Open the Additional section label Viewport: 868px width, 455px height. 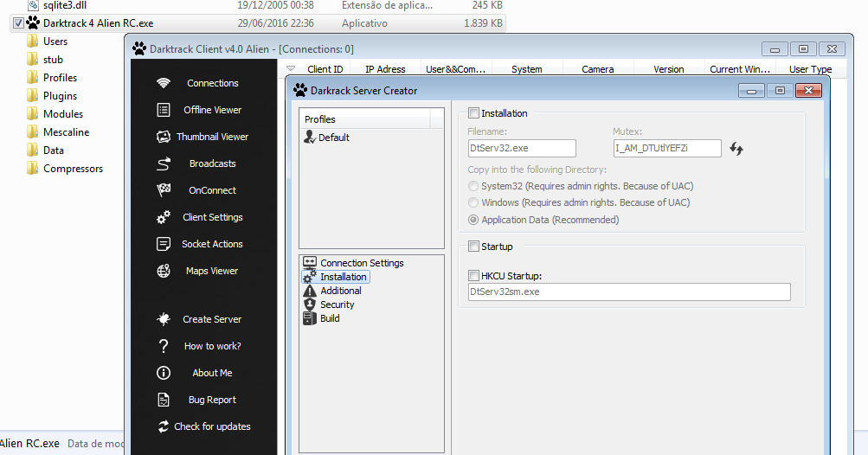pos(341,291)
